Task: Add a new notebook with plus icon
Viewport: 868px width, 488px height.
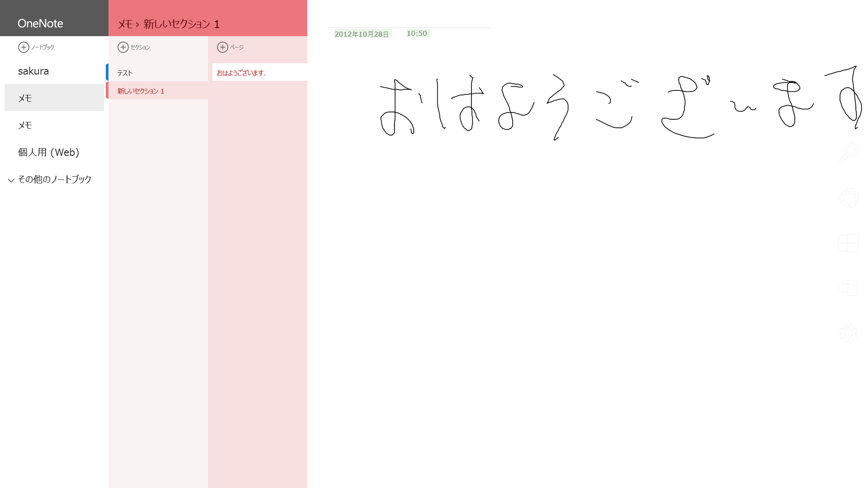Action: point(24,47)
